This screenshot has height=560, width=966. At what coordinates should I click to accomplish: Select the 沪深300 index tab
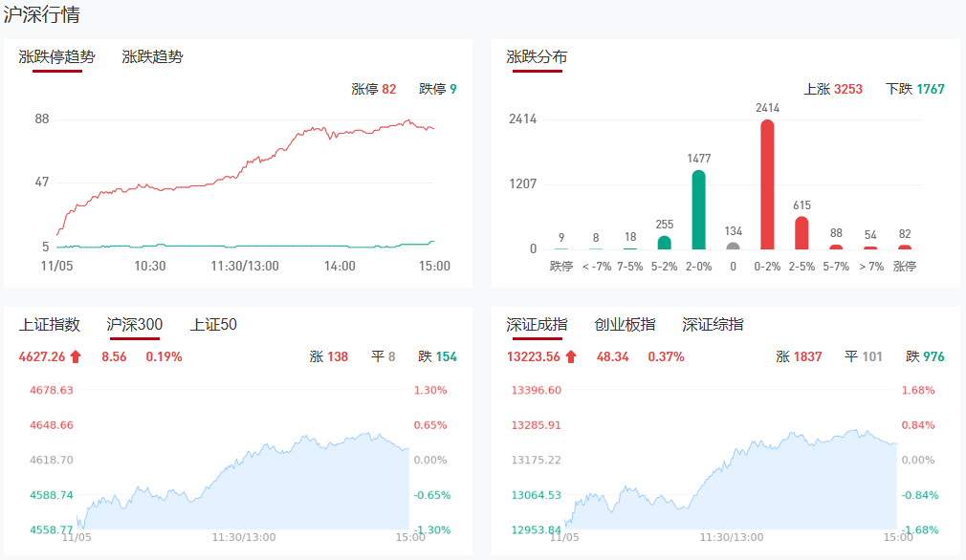tap(134, 325)
